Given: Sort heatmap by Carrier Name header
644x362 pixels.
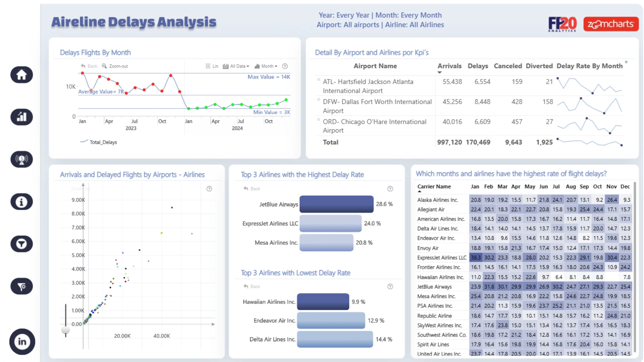Looking at the screenshot, I should (434, 187).
